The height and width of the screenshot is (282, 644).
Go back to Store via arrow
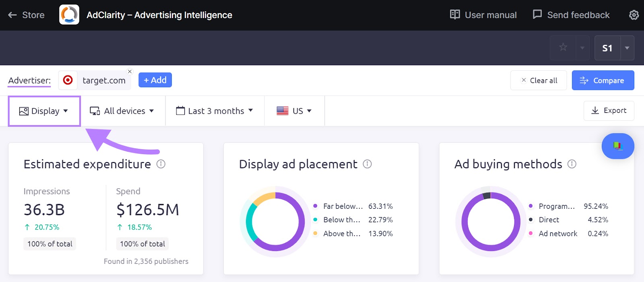(12, 15)
